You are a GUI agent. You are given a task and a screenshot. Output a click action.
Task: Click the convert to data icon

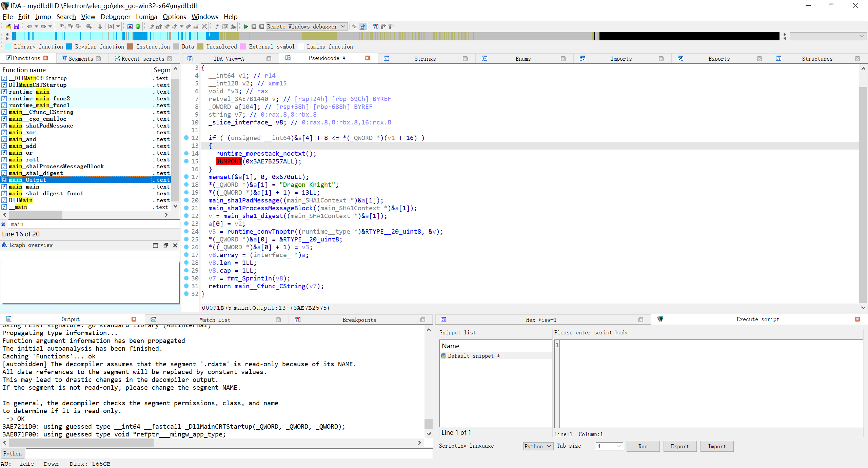pos(159,26)
